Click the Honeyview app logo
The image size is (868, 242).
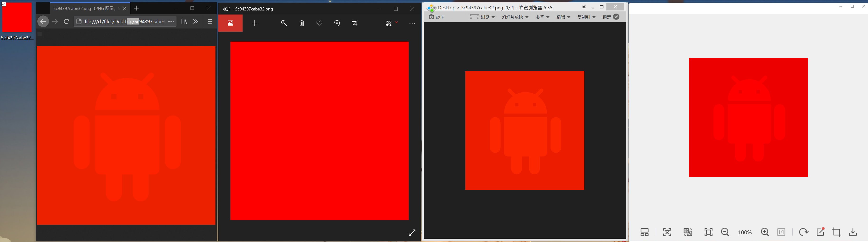pos(431,8)
